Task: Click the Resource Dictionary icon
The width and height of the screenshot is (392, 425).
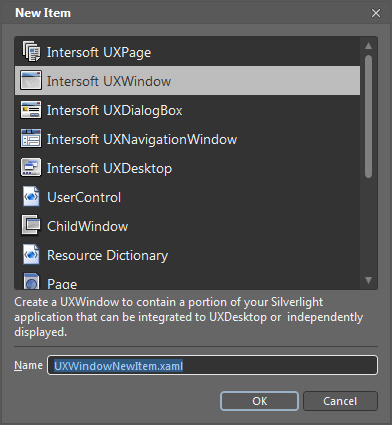Action: coord(31,254)
